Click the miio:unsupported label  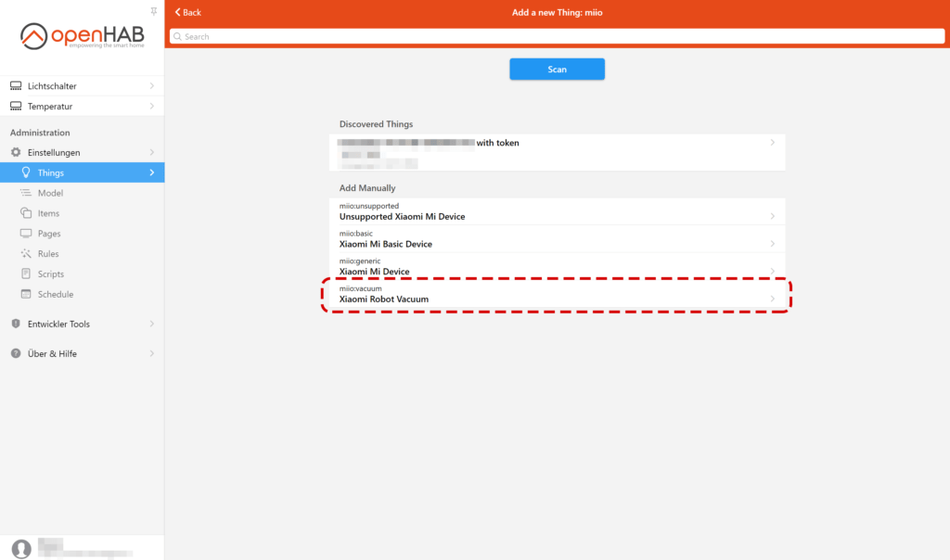369,206
